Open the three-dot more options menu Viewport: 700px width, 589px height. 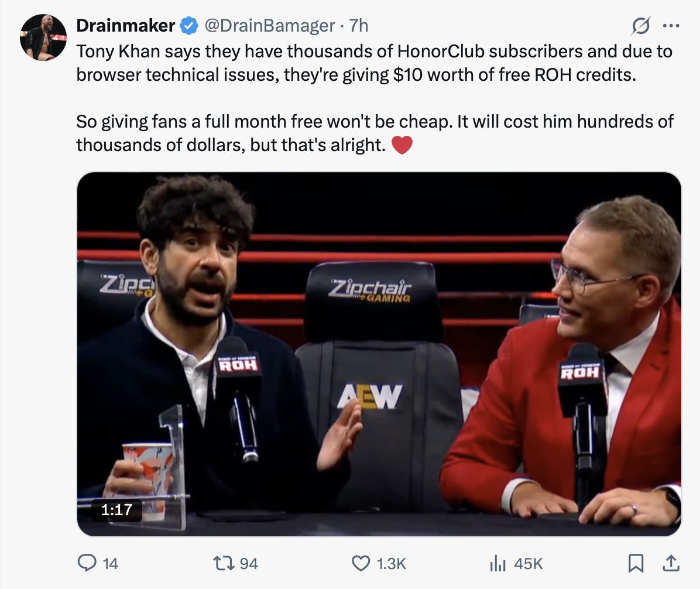[x=671, y=26]
